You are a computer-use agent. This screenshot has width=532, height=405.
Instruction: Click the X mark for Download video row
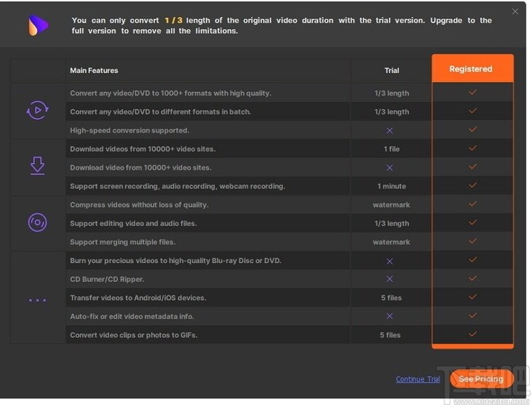390,168
